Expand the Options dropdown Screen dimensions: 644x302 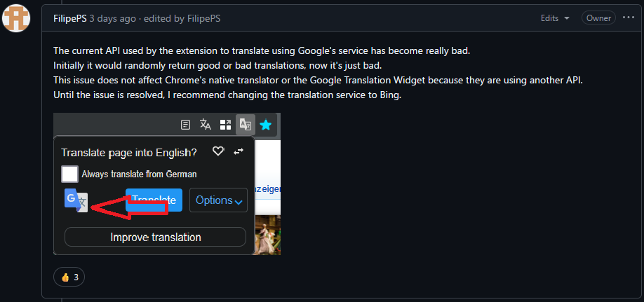[218, 200]
